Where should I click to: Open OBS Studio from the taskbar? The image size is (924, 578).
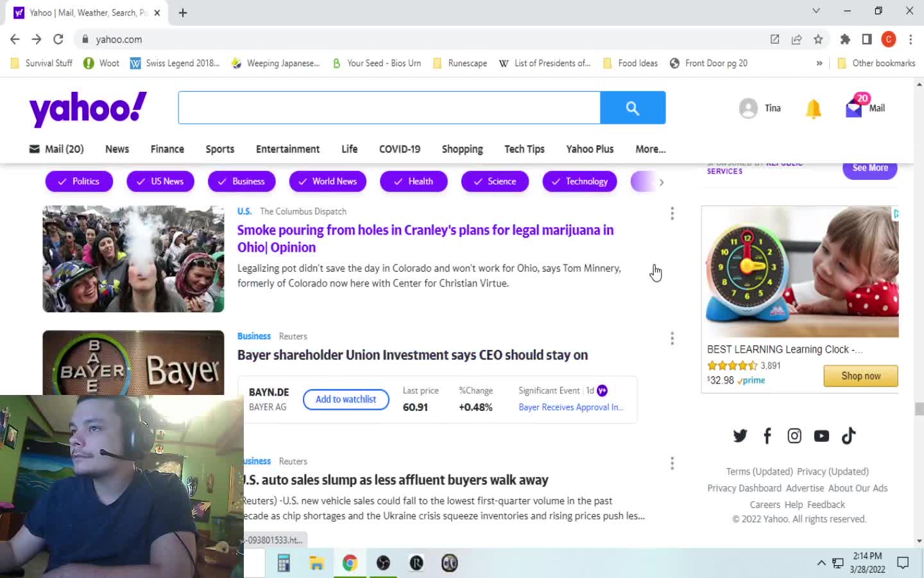click(383, 563)
